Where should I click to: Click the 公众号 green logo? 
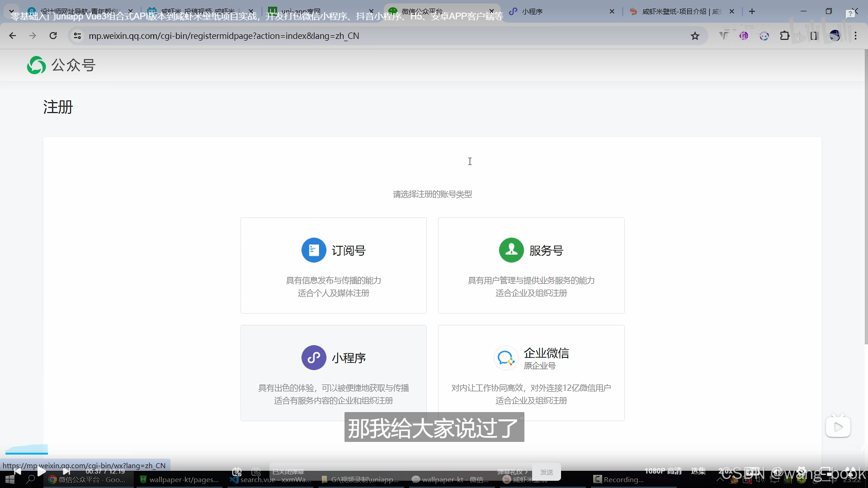(x=36, y=65)
